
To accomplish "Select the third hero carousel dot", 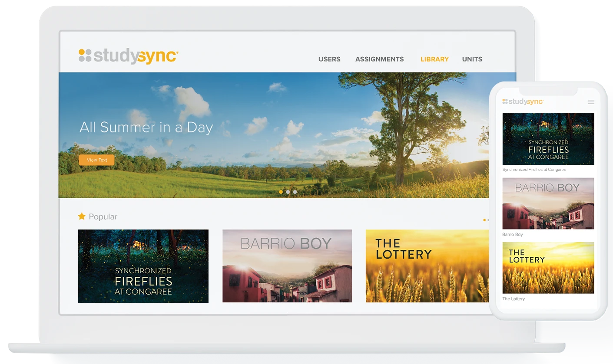I will (295, 192).
